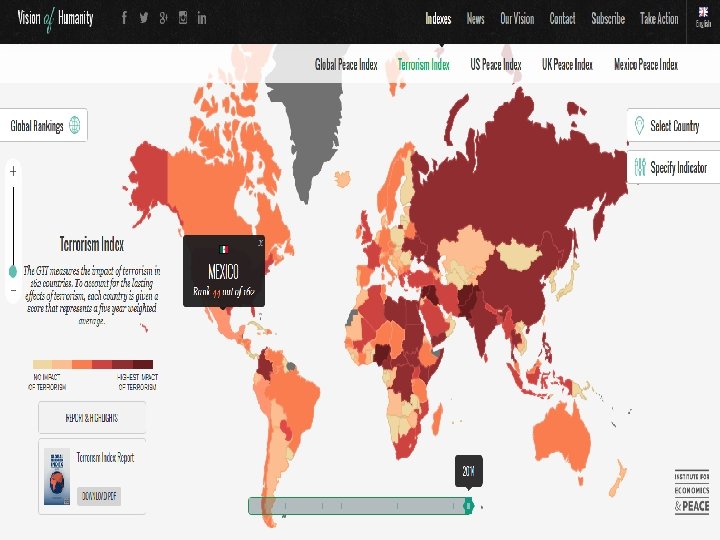Click the English language flag icon

point(703,12)
